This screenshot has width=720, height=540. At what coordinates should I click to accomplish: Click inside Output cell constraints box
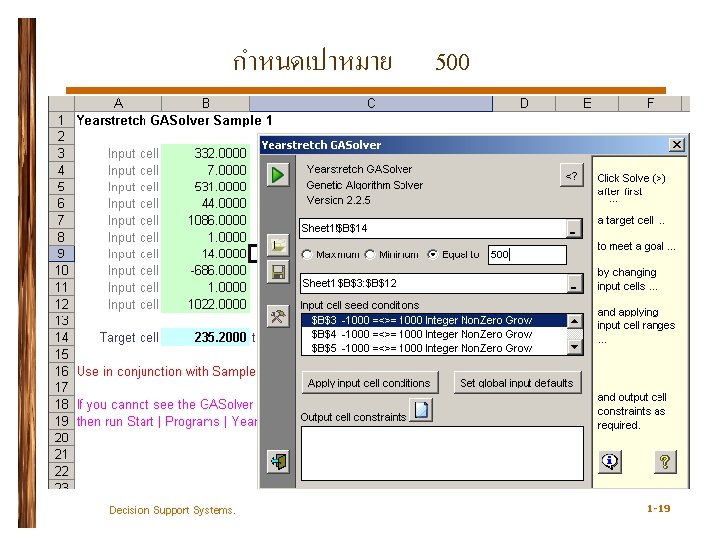[x=442, y=453]
